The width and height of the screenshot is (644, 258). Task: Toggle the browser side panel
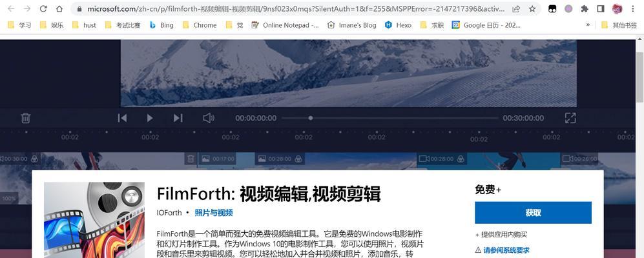[x=601, y=8]
